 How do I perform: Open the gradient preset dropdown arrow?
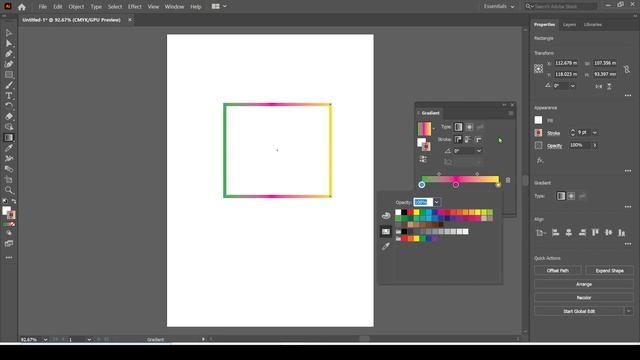(x=433, y=129)
